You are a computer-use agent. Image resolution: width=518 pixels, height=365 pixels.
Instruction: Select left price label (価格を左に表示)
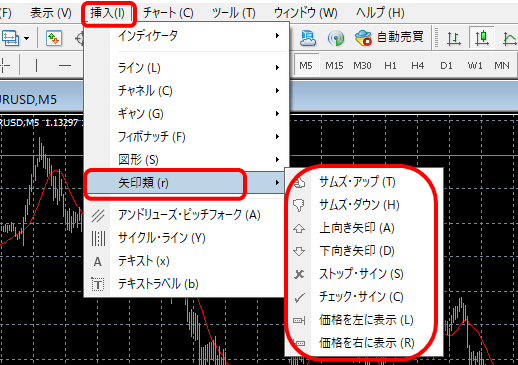pyautogui.click(x=364, y=320)
